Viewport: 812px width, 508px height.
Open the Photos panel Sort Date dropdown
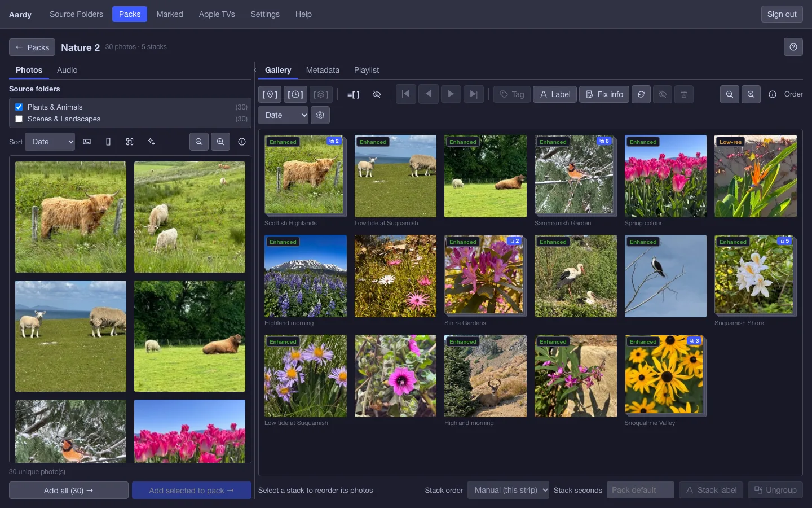(x=50, y=142)
